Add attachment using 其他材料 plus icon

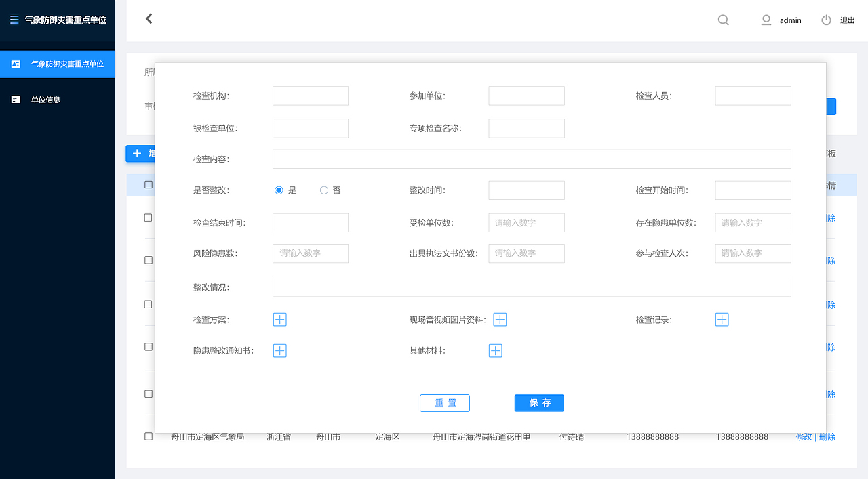495,350
